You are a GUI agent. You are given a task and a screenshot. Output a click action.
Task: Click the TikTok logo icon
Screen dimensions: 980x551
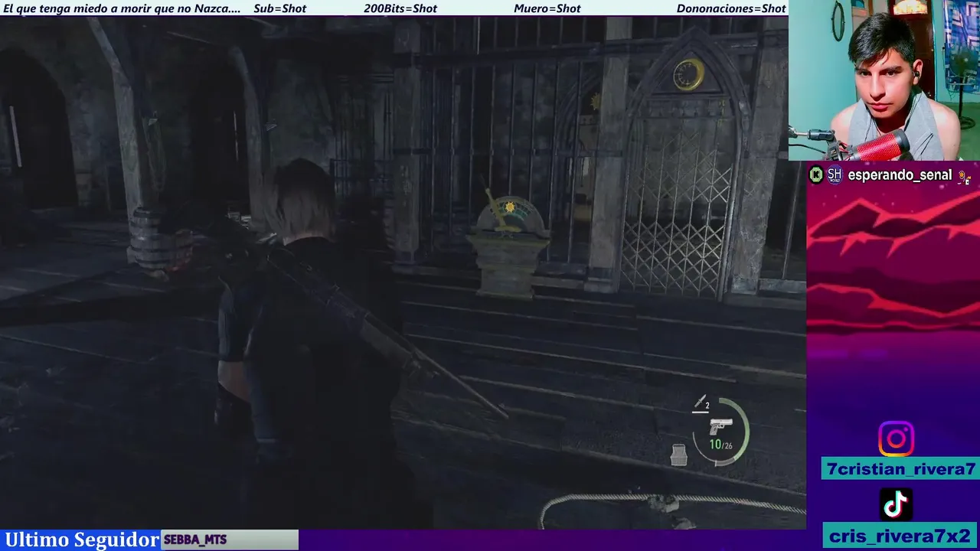(x=896, y=504)
